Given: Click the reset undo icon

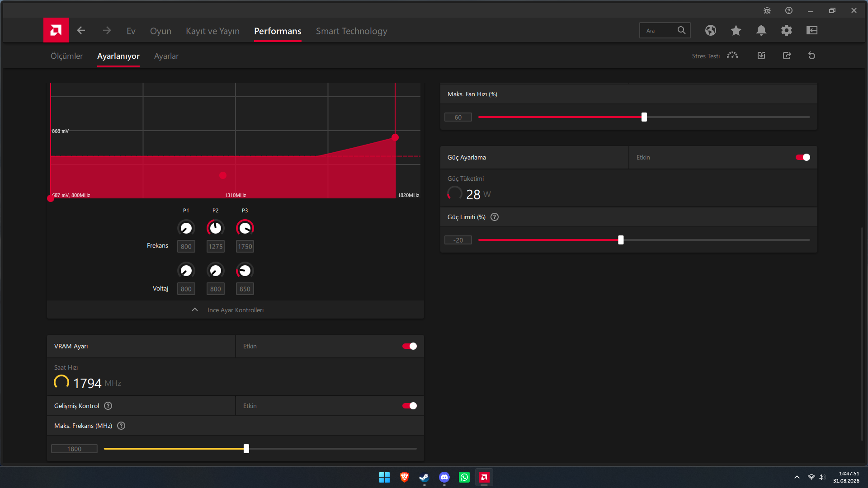Looking at the screenshot, I should pyautogui.click(x=812, y=56).
